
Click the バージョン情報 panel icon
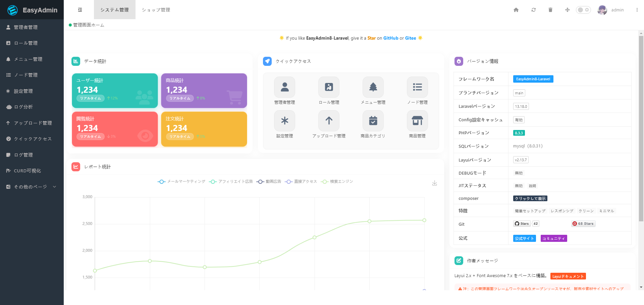coord(459,61)
